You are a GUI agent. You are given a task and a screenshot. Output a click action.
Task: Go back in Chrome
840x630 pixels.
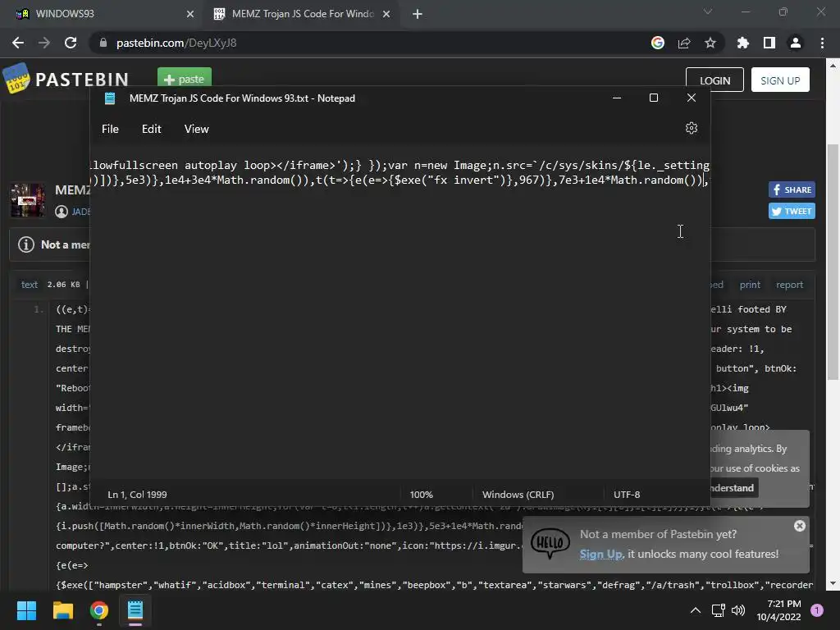coord(18,43)
